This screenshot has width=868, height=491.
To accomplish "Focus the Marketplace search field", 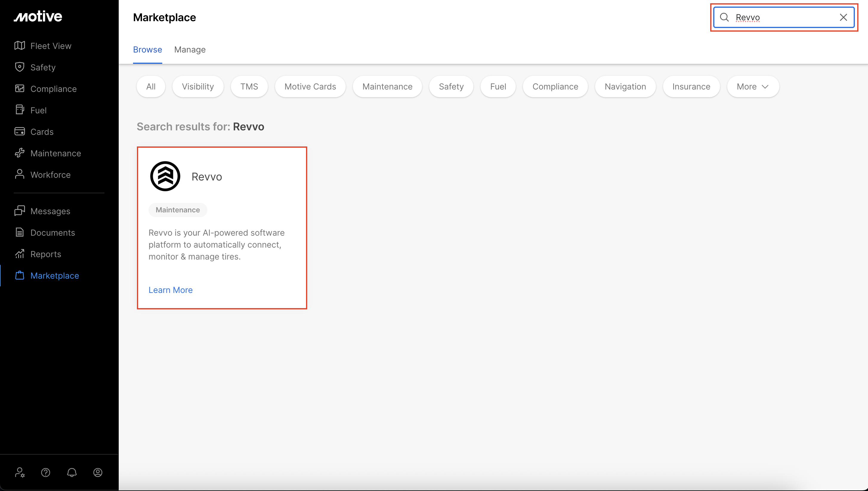I will point(784,17).
